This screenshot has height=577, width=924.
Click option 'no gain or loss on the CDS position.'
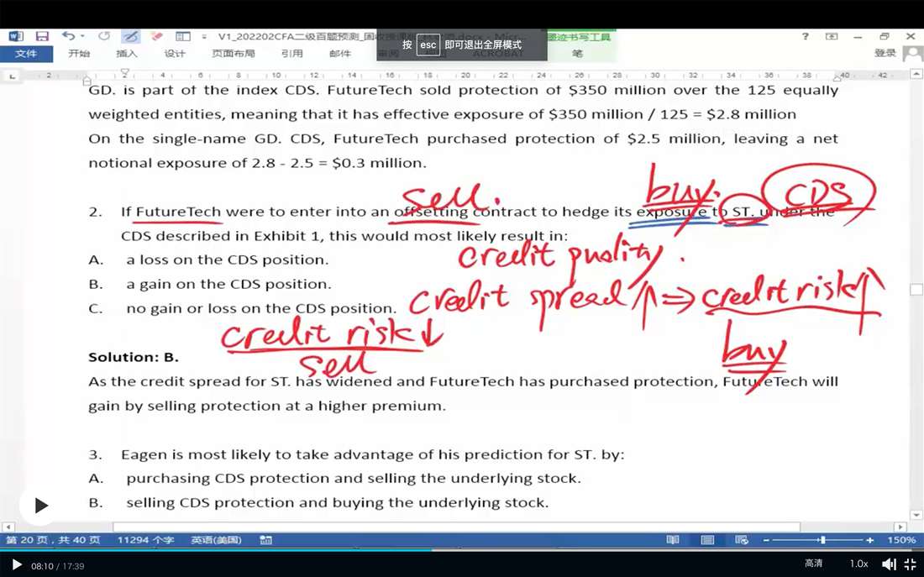click(x=261, y=308)
